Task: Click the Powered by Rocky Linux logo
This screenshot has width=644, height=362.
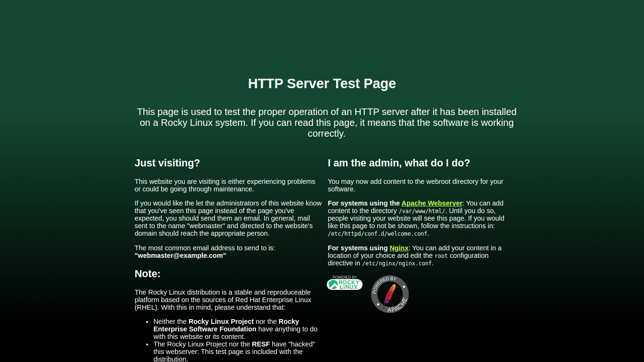Action: coord(345,283)
